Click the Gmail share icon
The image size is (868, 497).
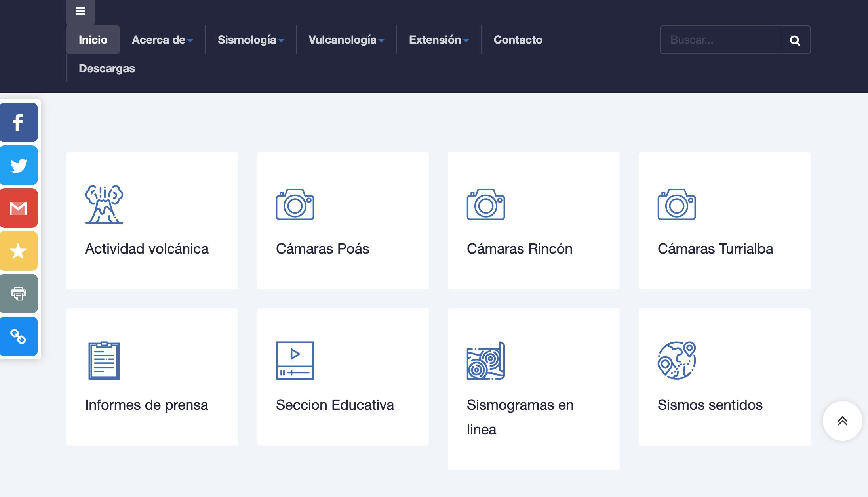pyautogui.click(x=18, y=208)
